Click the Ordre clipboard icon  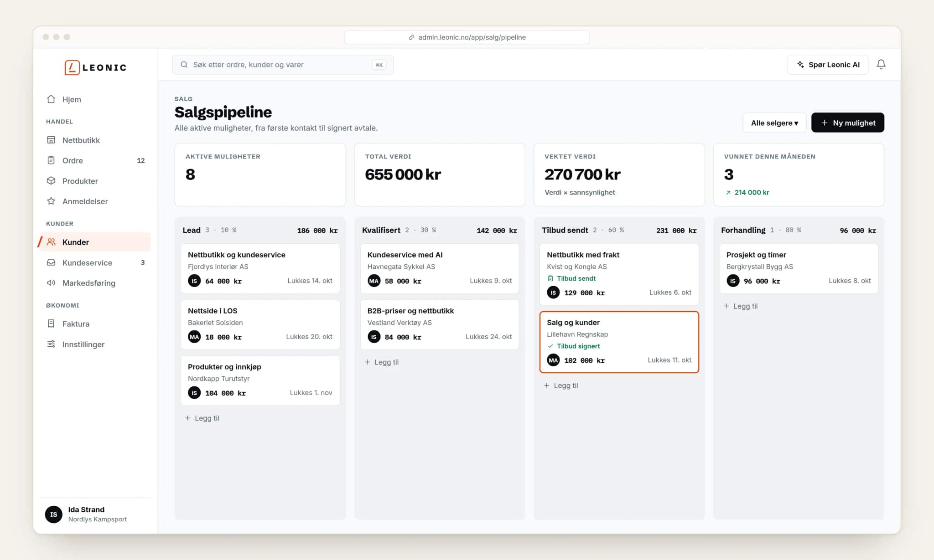[x=51, y=160]
